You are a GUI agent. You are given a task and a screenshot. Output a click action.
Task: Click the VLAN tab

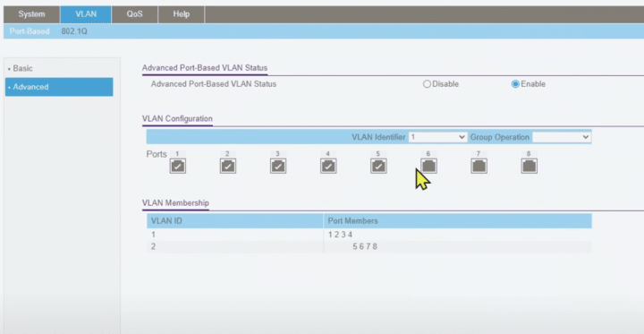point(86,14)
